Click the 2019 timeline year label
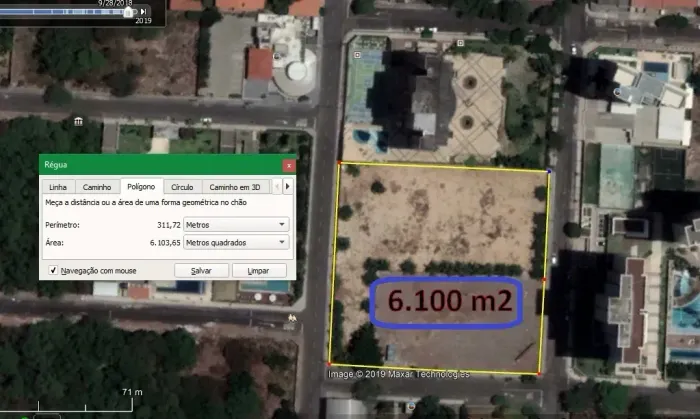The width and height of the screenshot is (700, 419). 143,21
